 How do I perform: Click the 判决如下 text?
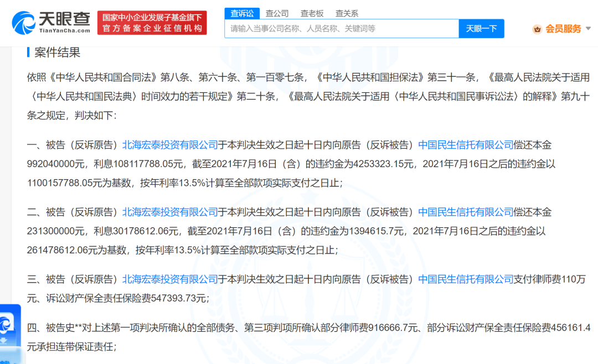pyautogui.click(x=94, y=116)
